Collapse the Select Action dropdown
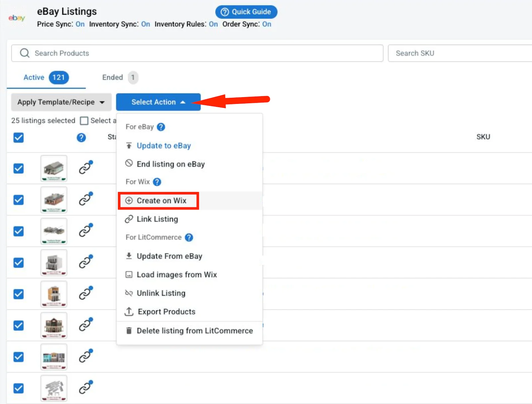532x404 pixels. click(158, 102)
